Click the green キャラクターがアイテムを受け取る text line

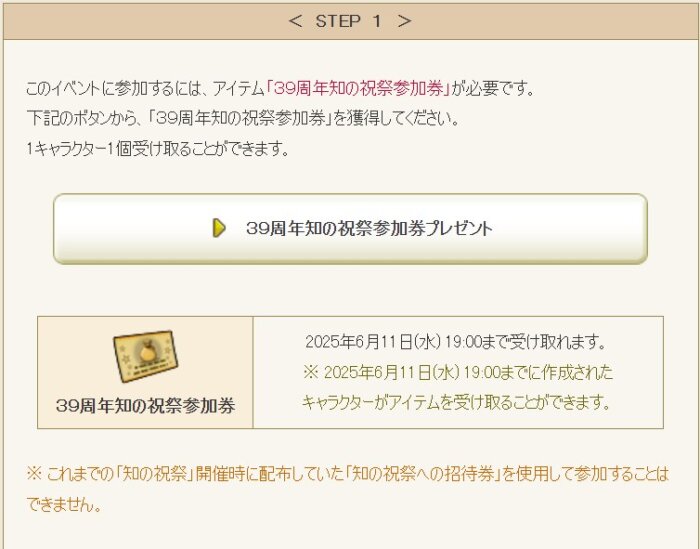pyautogui.click(x=456, y=403)
